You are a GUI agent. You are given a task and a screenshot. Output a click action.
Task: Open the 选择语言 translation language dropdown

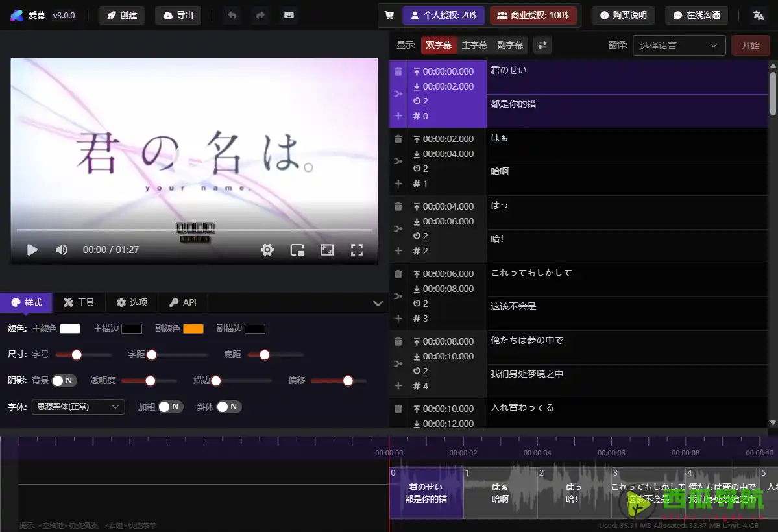tap(679, 45)
